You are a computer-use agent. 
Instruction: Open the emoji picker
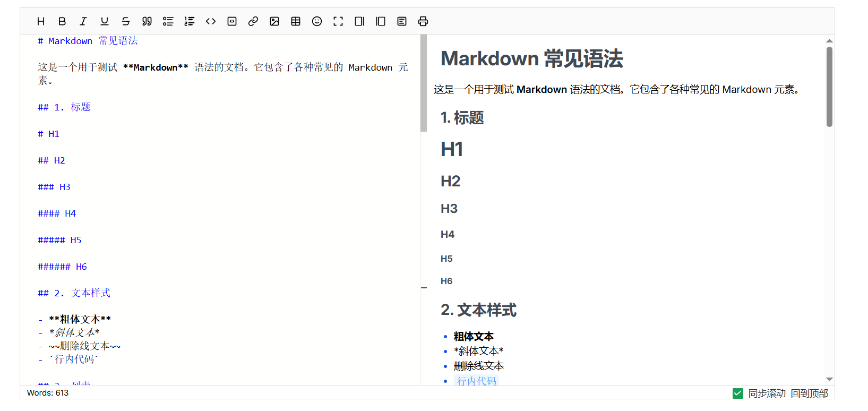(317, 21)
